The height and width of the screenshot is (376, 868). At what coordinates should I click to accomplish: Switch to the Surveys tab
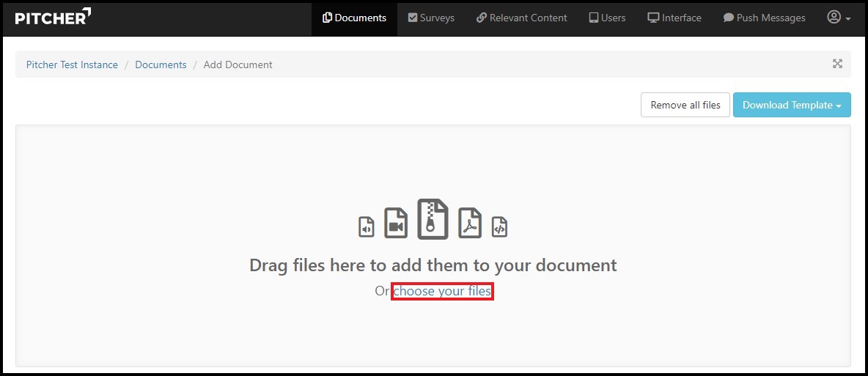coord(431,18)
